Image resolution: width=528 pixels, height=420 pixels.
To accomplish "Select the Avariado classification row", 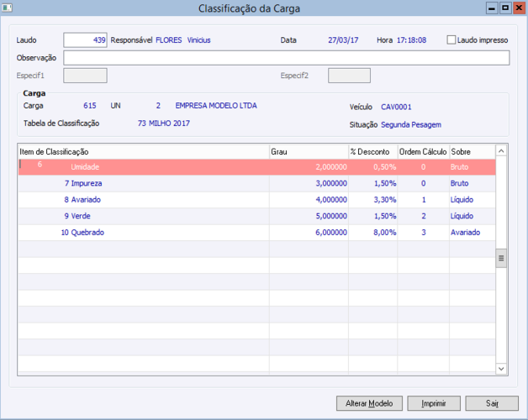I will point(256,200).
